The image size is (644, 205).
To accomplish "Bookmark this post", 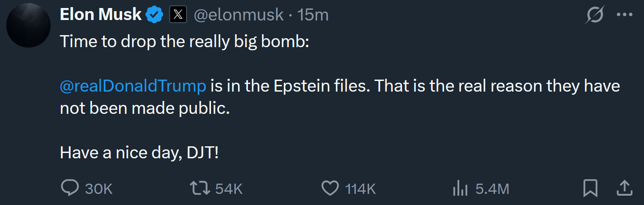I will coord(590,189).
